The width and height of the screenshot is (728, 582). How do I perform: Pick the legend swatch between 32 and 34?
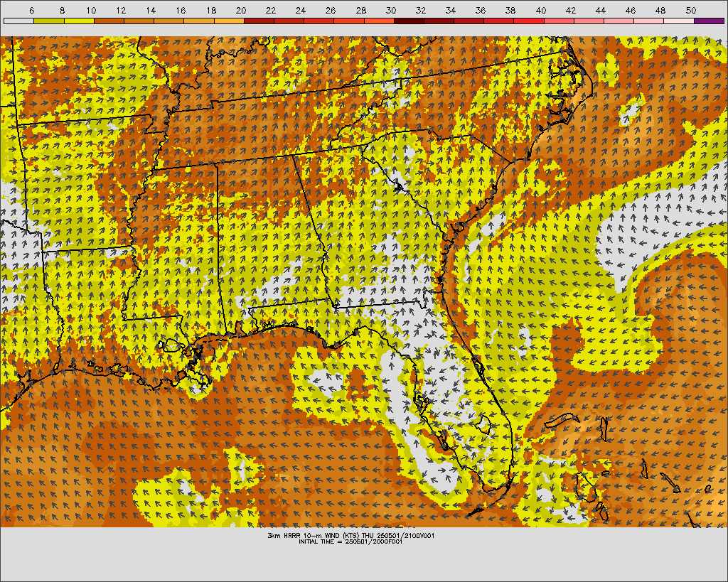click(439, 21)
